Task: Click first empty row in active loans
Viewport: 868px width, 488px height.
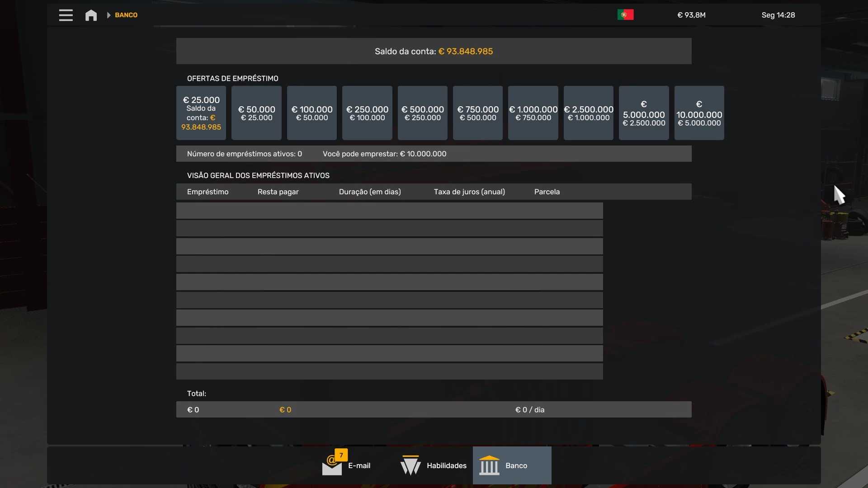Action: click(x=389, y=211)
